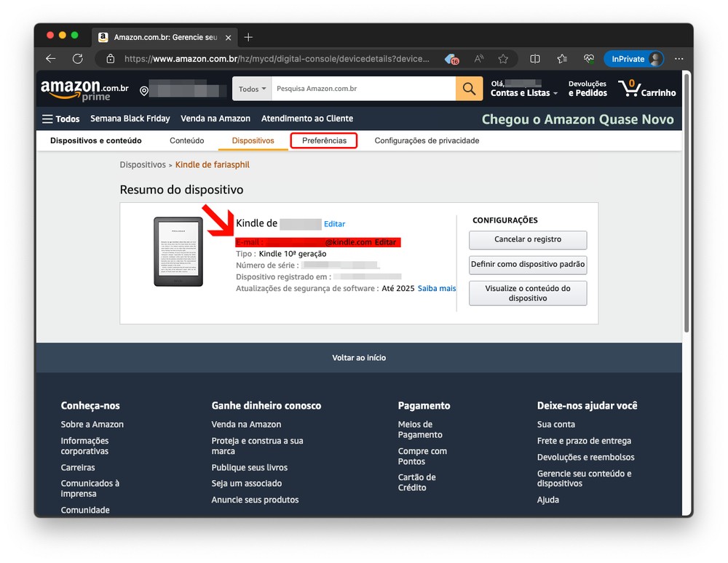Open Configurações de privacidade tab
728x563 pixels.
(x=427, y=140)
